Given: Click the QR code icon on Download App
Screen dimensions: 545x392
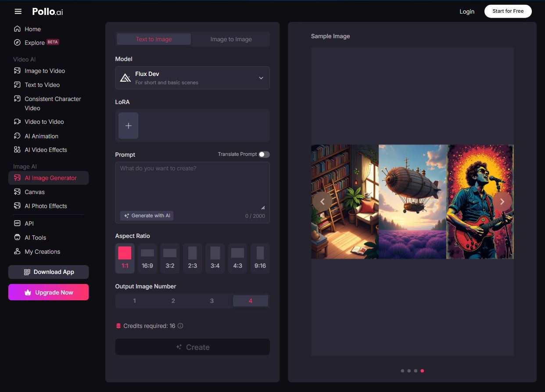Looking at the screenshot, I should (27, 272).
